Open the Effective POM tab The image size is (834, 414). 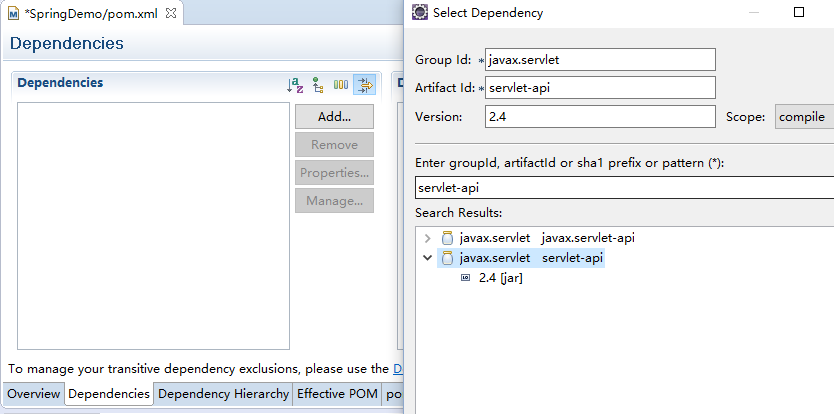pos(337,394)
